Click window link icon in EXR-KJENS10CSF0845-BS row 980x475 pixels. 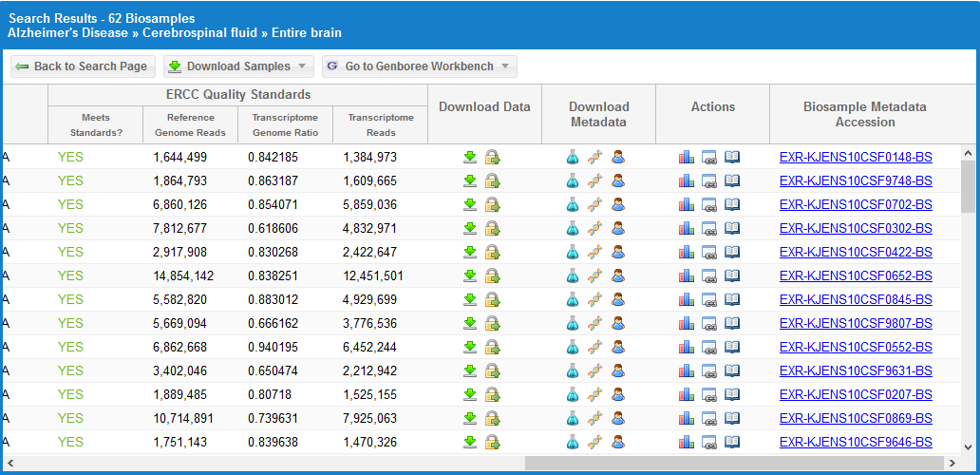709,299
